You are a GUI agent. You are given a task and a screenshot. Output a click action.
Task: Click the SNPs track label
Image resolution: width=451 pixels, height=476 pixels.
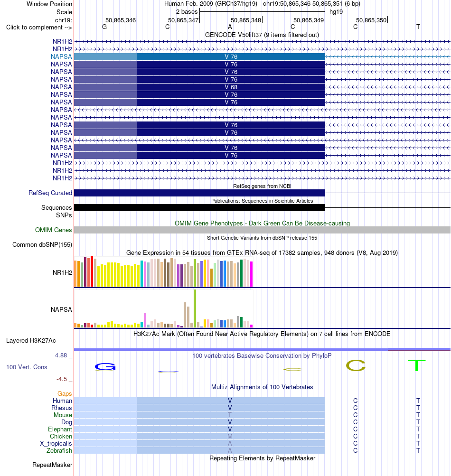point(64,215)
